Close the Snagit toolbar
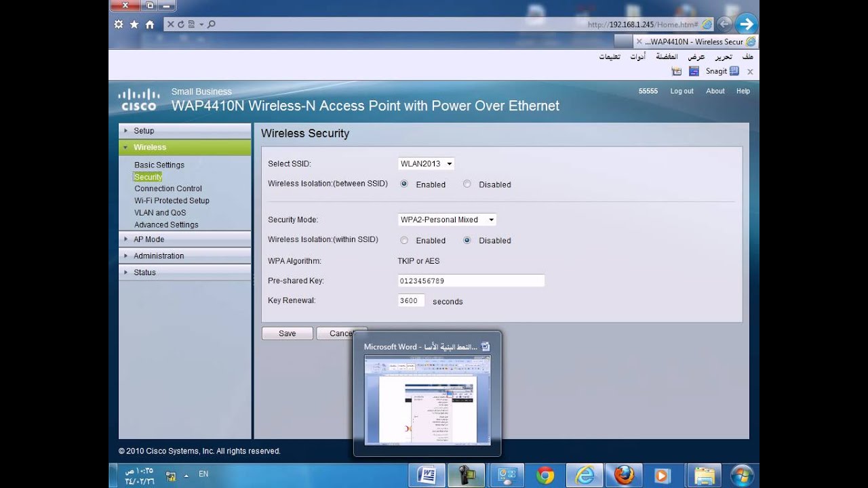 click(x=750, y=71)
